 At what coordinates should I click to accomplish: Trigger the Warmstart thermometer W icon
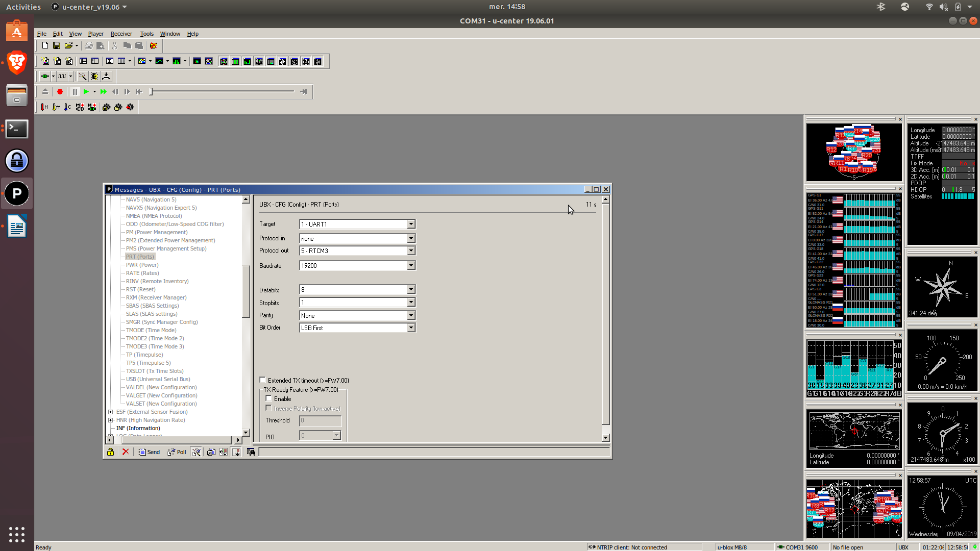pyautogui.click(x=56, y=107)
